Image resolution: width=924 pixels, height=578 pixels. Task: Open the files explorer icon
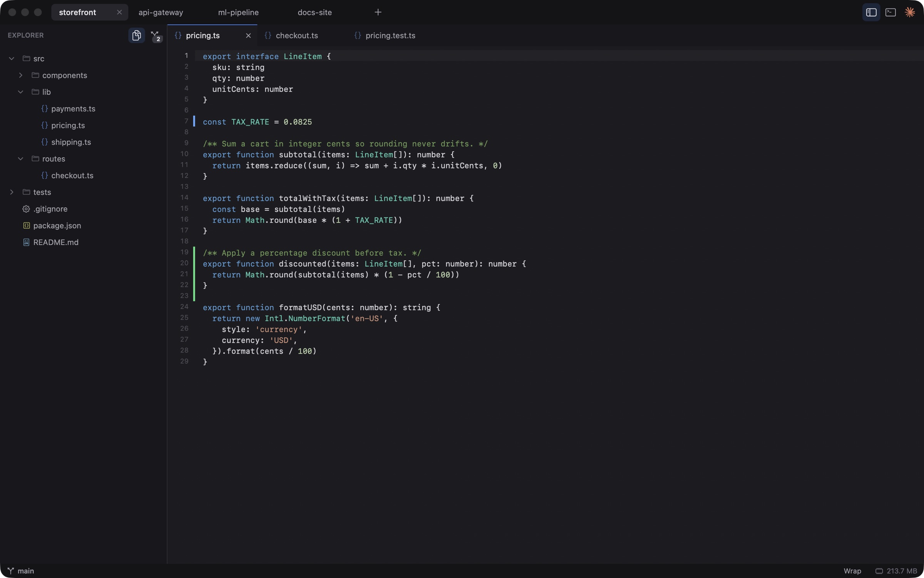click(x=136, y=35)
